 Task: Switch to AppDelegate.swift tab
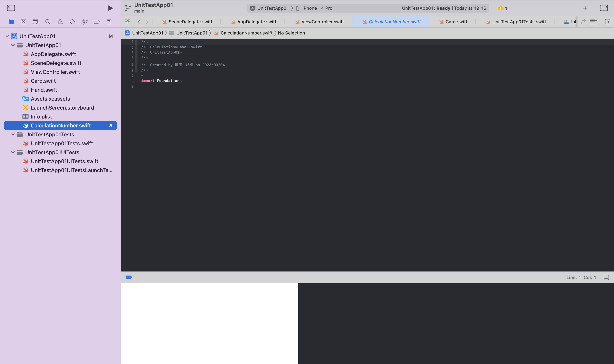tap(253, 22)
